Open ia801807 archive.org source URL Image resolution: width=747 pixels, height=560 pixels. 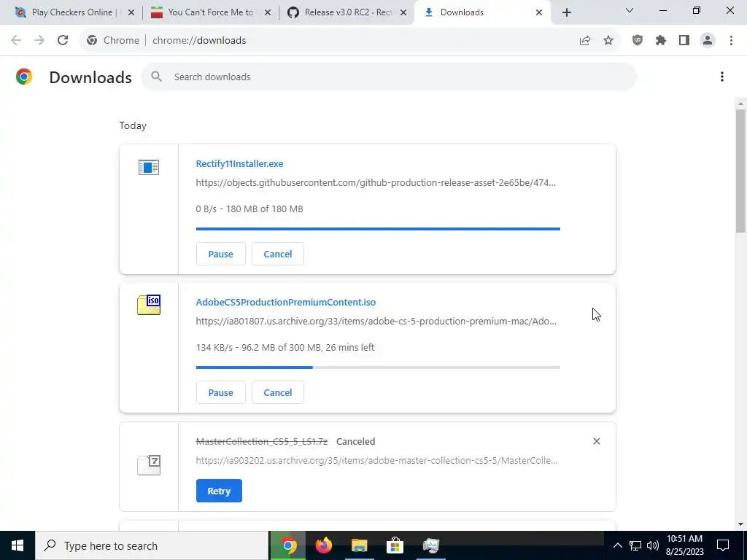pyautogui.click(x=376, y=321)
